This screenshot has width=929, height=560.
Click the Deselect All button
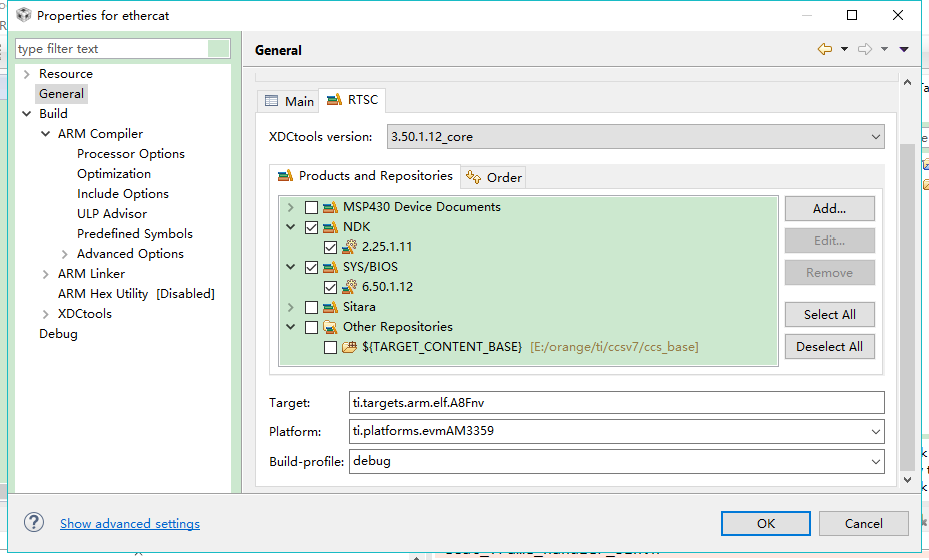point(829,347)
